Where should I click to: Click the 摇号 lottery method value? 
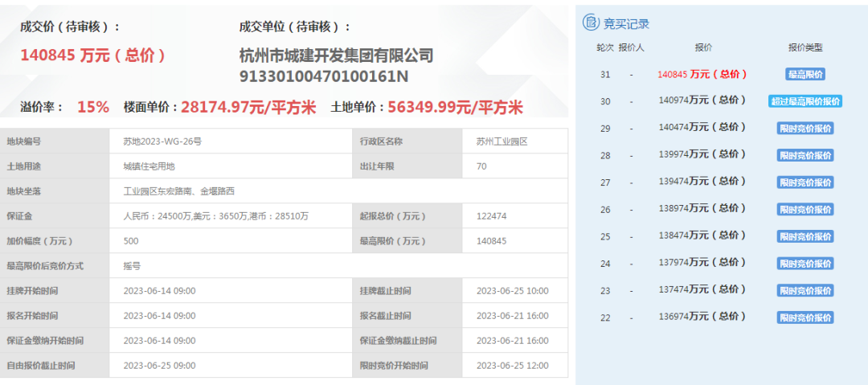[132, 266]
